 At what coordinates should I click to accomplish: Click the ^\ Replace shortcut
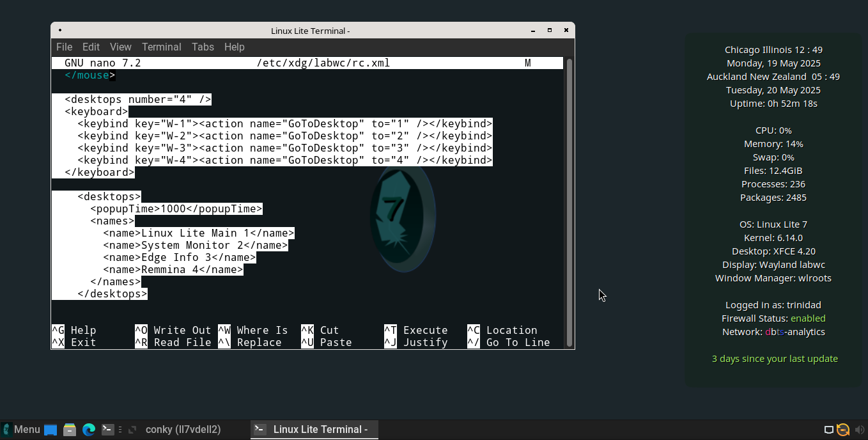(250, 342)
